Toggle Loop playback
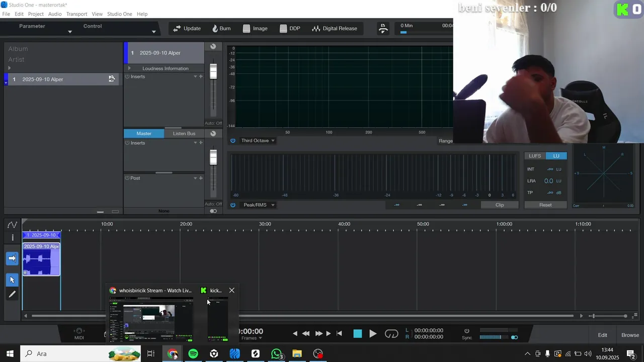The image size is (644, 362). pyautogui.click(x=391, y=333)
